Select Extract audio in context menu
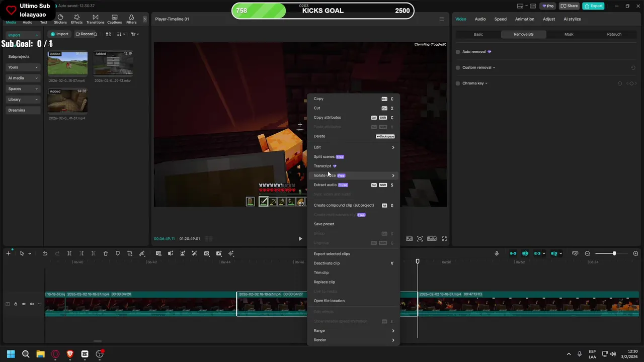 354,185
